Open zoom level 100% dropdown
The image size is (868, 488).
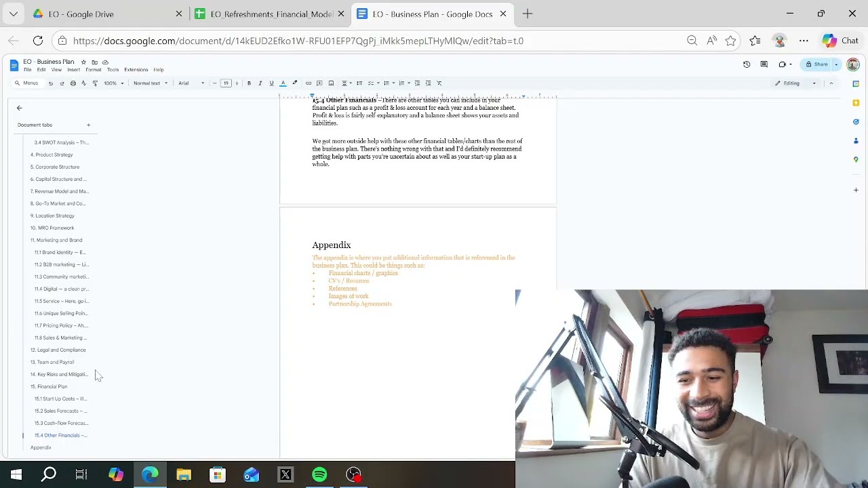tap(113, 83)
